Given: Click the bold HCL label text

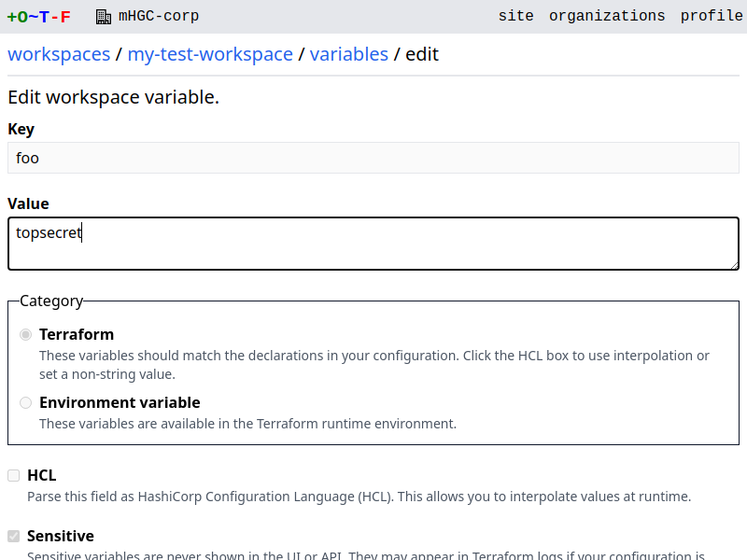Looking at the screenshot, I should tap(42, 475).
